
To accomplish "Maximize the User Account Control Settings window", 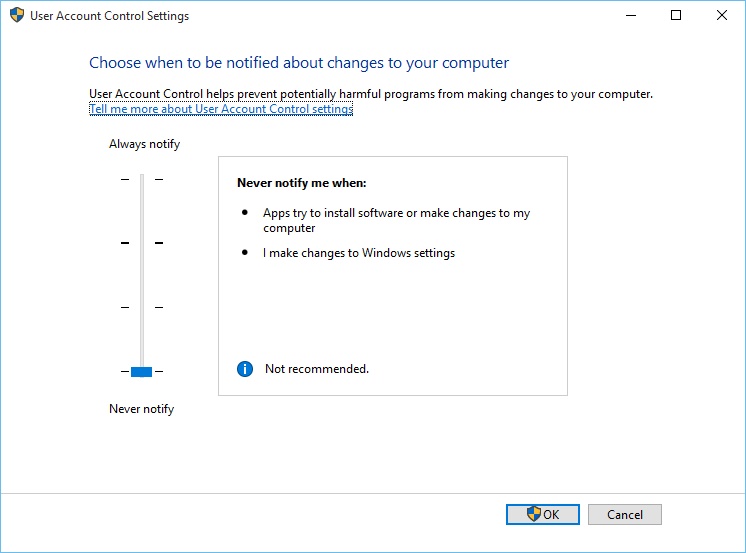I will click(x=676, y=16).
